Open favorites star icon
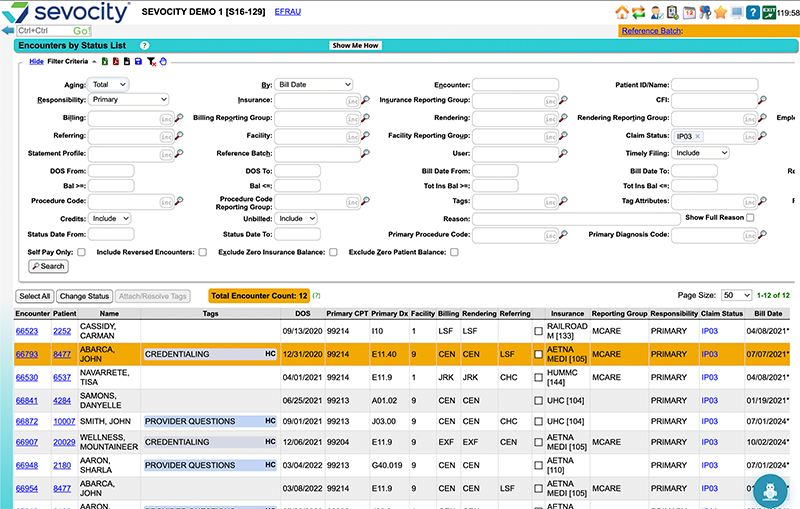The image size is (800, 509). 720,12
